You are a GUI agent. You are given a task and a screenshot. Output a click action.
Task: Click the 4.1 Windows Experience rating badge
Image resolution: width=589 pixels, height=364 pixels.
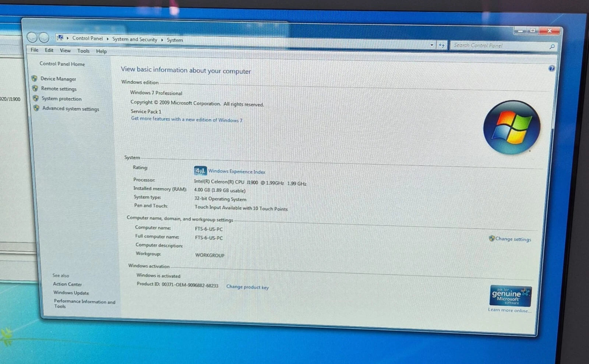pos(200,170)
